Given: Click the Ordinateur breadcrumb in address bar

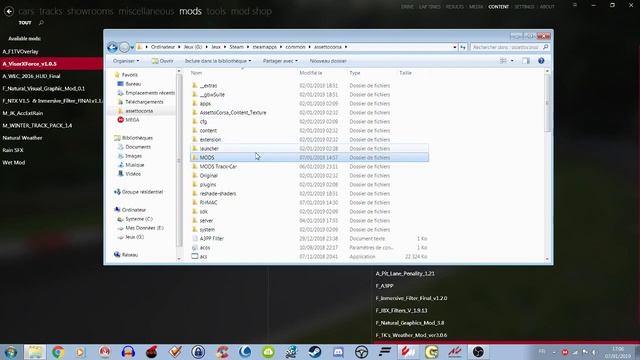Looking at the screenshot, I should coord(163,47).
